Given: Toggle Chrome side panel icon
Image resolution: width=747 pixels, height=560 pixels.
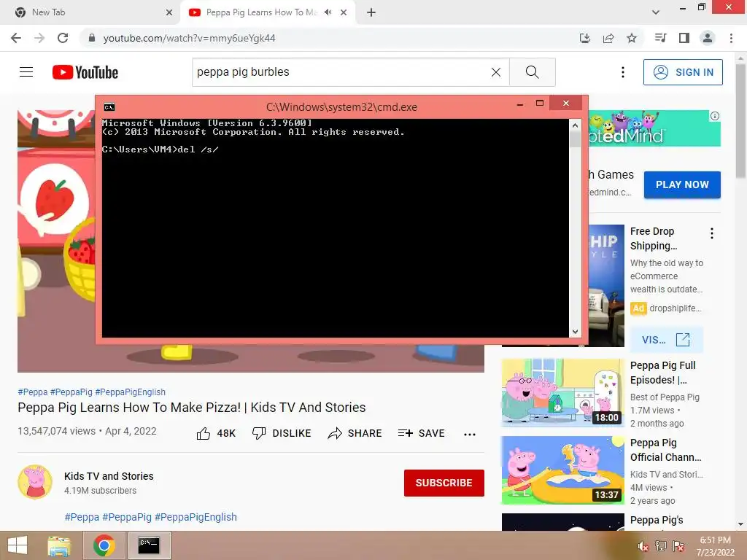Looking at the screenshot, I should (684, 38).
